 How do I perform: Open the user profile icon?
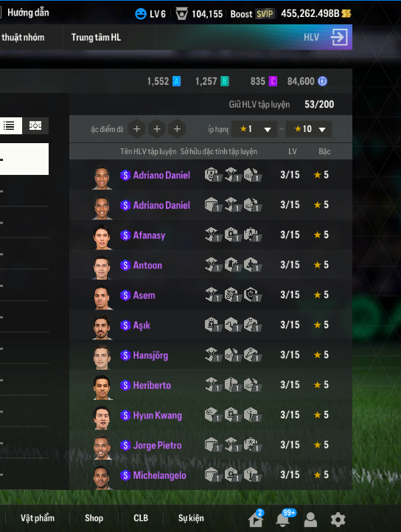[x=310, y=519]
